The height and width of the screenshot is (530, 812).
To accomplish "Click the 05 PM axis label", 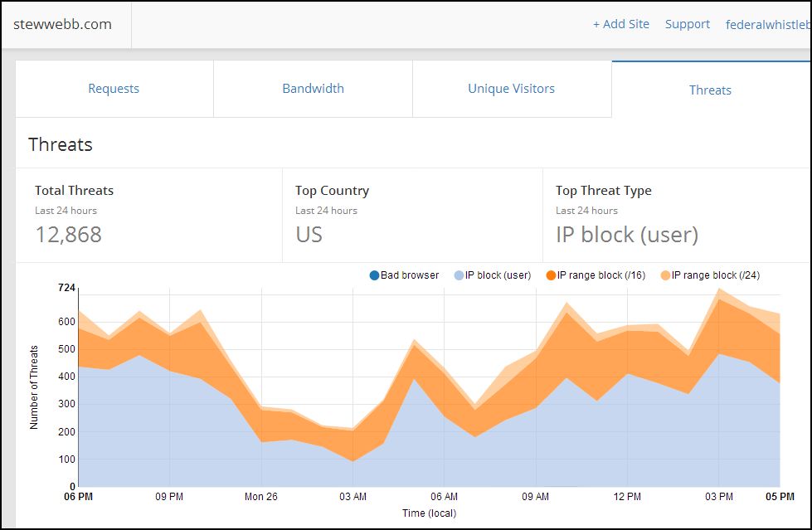I will (780, 496).
